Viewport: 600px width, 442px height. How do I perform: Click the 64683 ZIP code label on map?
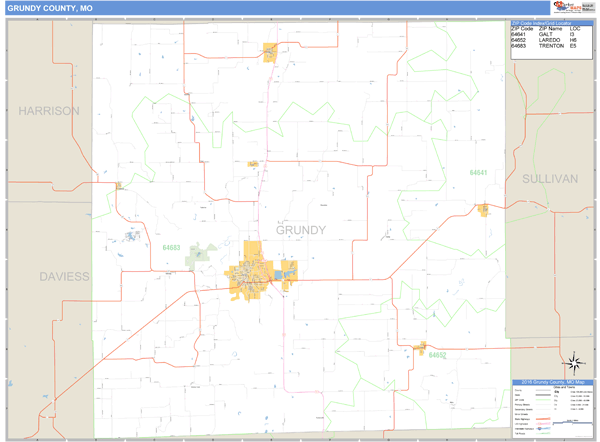click(x=171, y=247)
